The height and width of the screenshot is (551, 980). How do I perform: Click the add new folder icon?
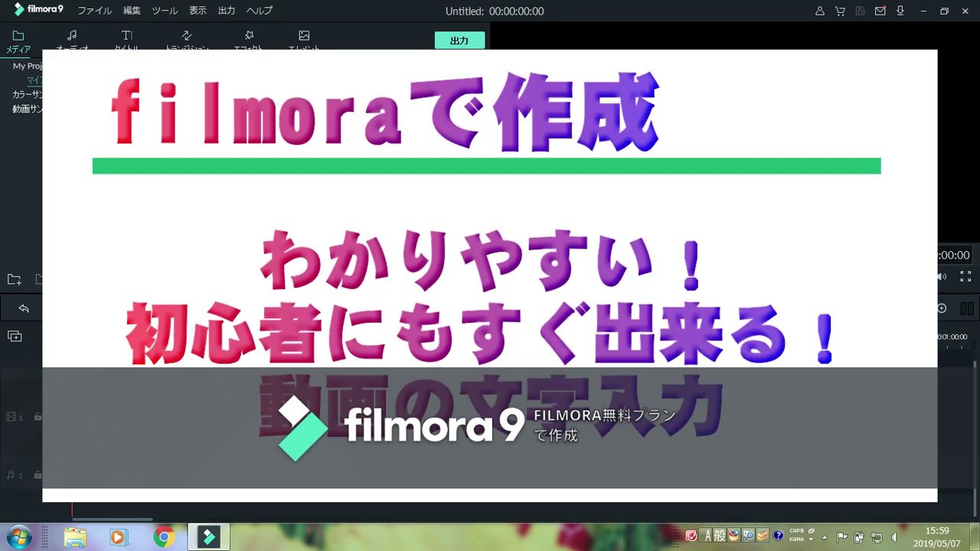point(14,279)
